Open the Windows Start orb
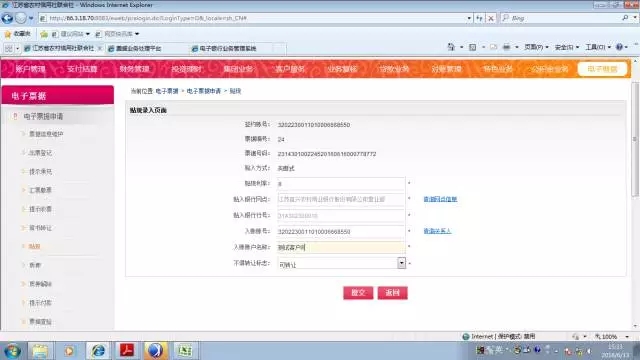The image size is (640, 360). point(12,351)
